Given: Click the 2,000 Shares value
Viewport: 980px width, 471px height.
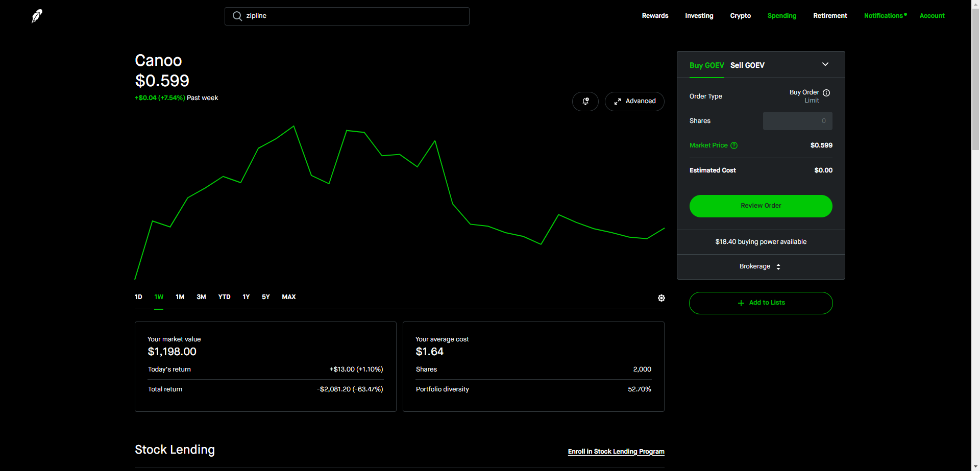Looking at the screenshot, I should (x=642, y=369).
